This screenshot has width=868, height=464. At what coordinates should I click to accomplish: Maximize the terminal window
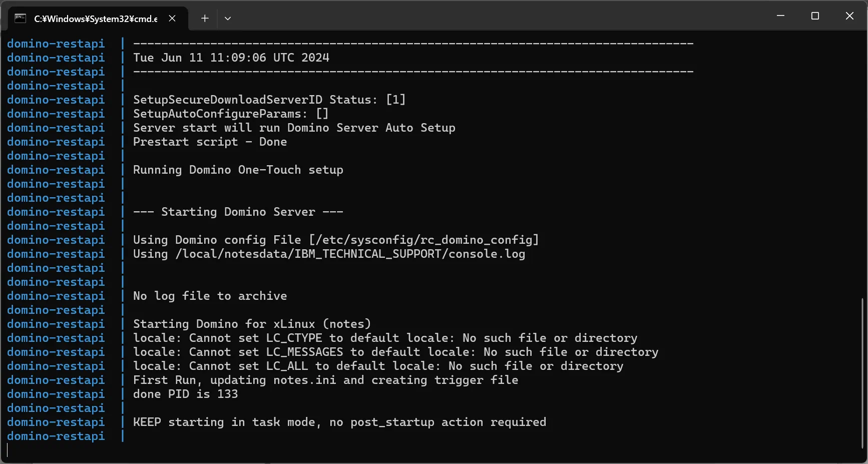[x=815, y=16]
